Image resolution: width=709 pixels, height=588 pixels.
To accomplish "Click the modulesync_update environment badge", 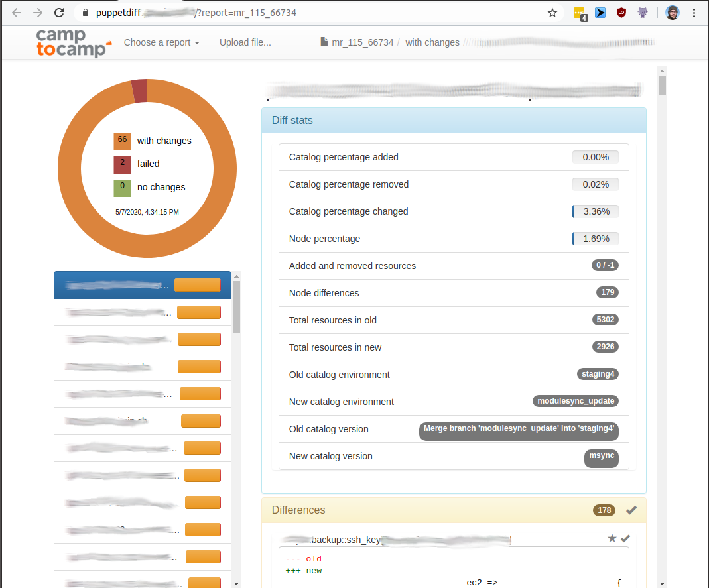I will (x=576, y=401).
